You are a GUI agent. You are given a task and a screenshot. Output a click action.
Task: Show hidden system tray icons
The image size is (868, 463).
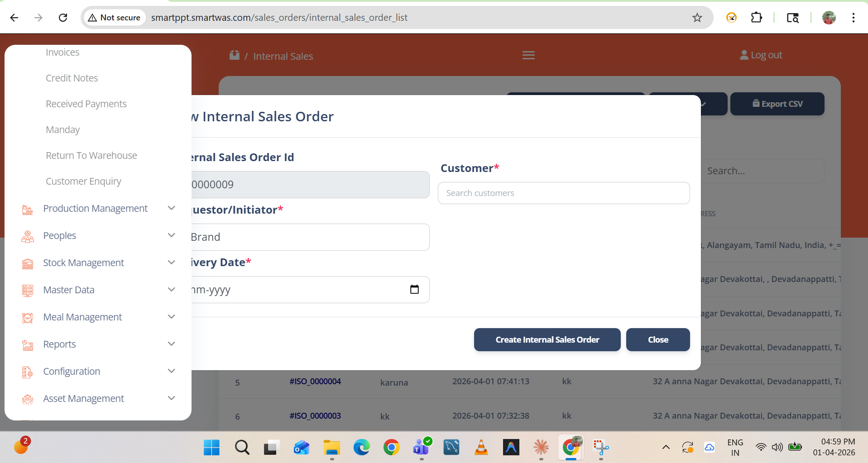(x=666, y=447)
